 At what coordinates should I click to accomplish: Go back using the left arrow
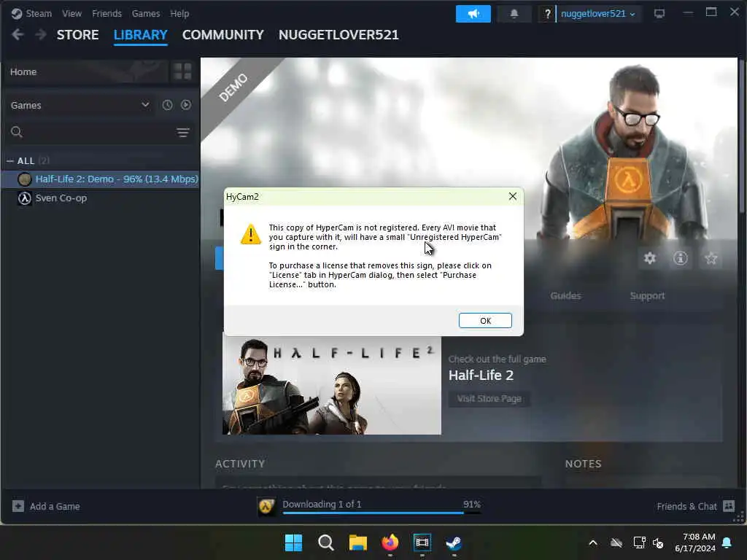[18, 34]
